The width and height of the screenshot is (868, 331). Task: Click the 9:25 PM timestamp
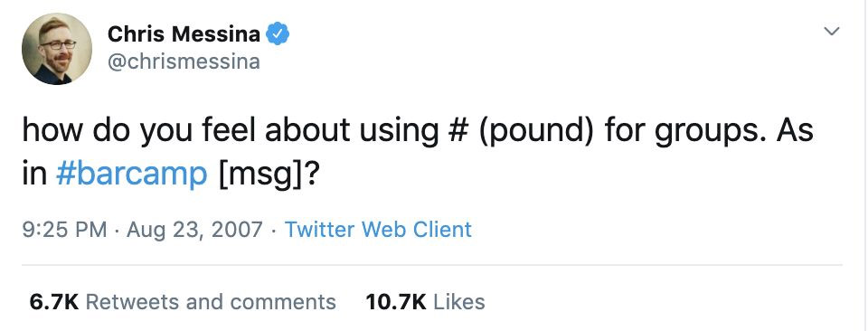(x=65, y=229)
